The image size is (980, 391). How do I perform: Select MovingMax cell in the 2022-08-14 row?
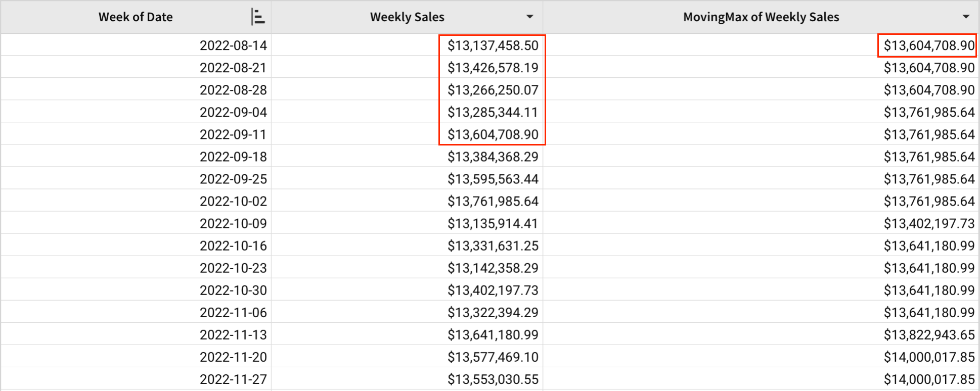coord(928,45)
